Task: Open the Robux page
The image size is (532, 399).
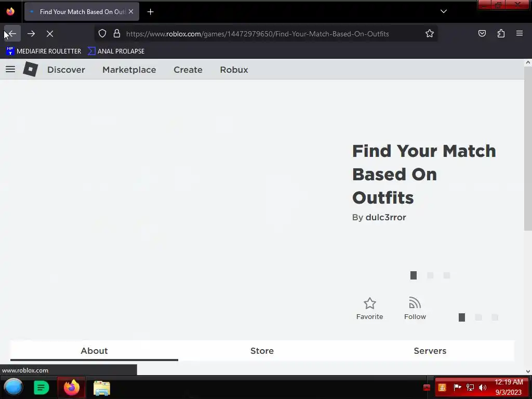Action: click(x=234, y=70)
